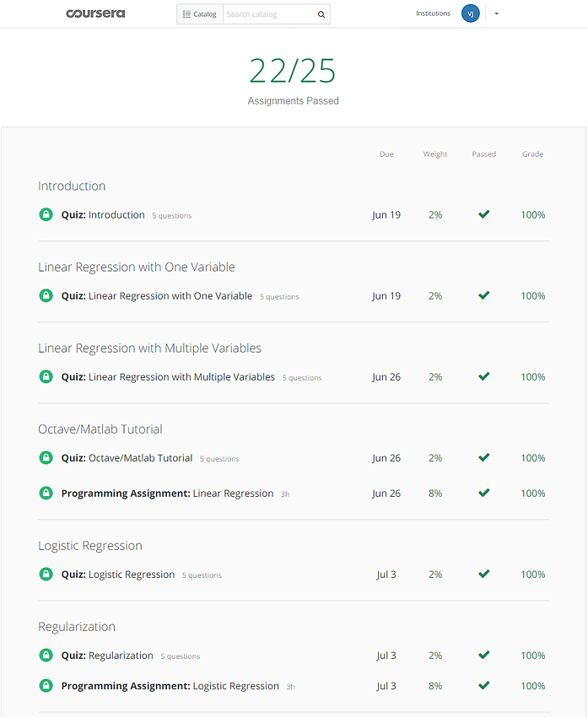Open the Catalog dropdown menu
The width and height of the screenshot is (588, 718).
click(x=200, y=14)
